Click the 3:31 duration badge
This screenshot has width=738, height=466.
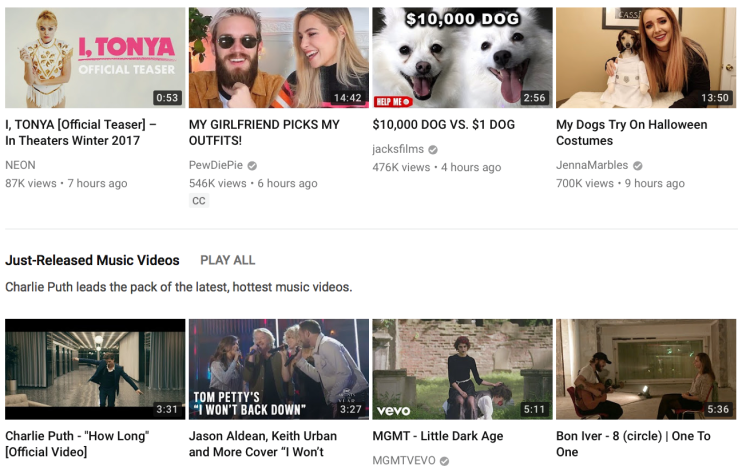pyautogui.click(x=167, y=410)
